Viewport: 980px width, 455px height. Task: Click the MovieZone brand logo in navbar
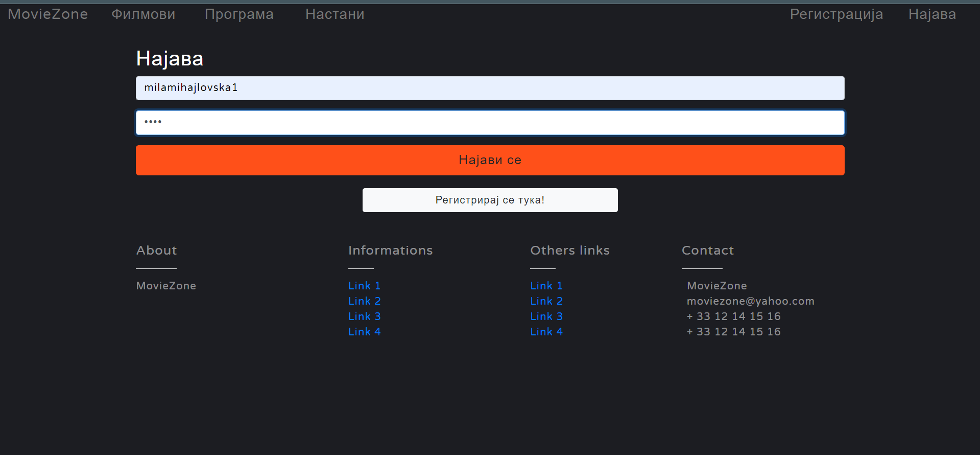[48, 14]
